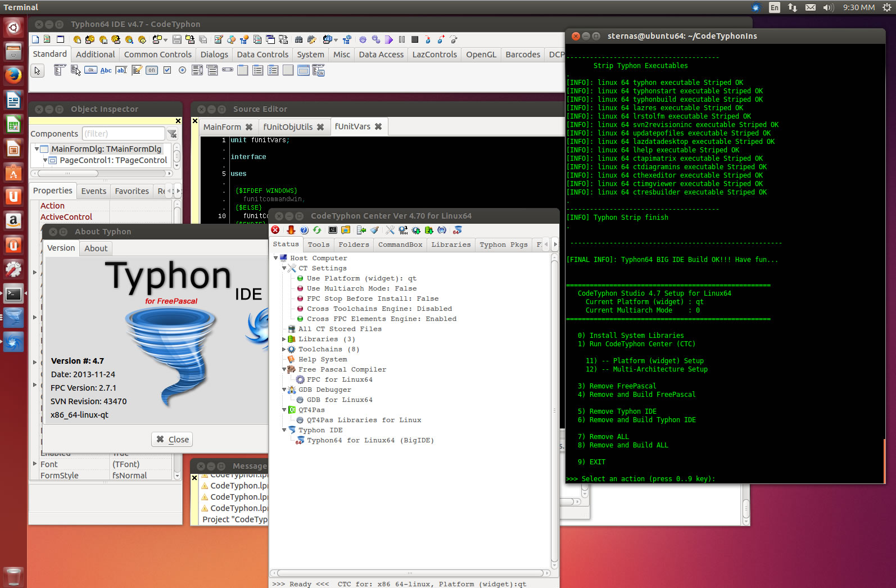Click the Typhon 64 tornado icon in CTC toolbar
Viewport: 896px width, 588px height.
pyautogui.click(x=458, y=230)
